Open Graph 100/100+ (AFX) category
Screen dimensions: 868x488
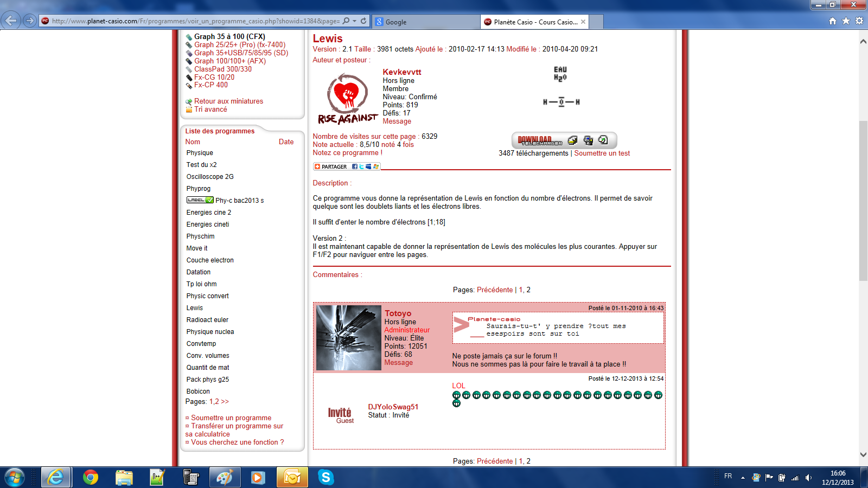(x=230, y=61)
